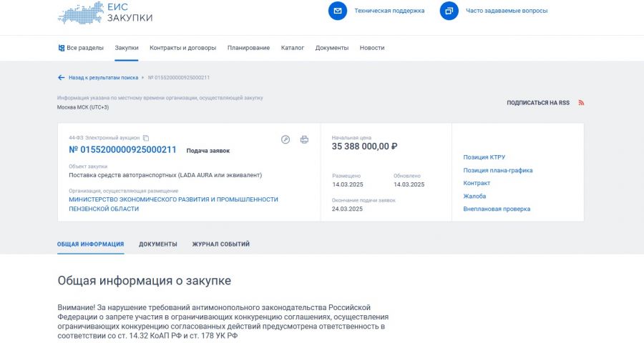
Task: Open the Закупки menu item
Action: [x=127, y=48]
